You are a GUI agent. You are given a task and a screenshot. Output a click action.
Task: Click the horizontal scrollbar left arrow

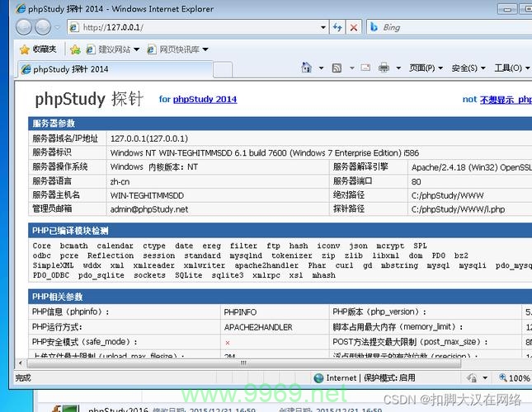(21, 363)
